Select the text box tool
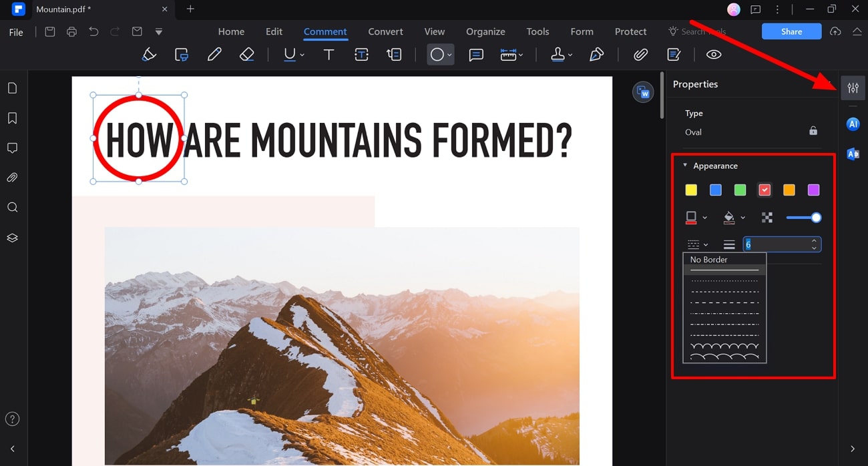Image resolution: width=868 pixels, height=466 pixels. pyautogui.click(x=361, y=55)
